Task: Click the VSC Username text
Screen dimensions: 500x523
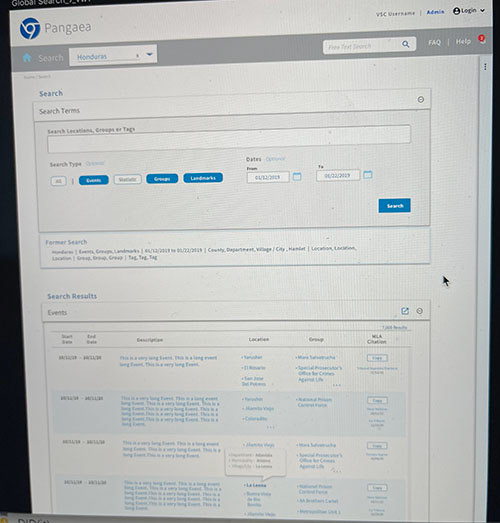Action: 395,14
